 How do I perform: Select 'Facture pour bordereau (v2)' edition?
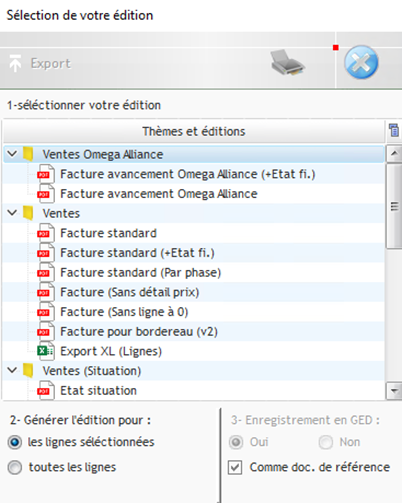139,331
